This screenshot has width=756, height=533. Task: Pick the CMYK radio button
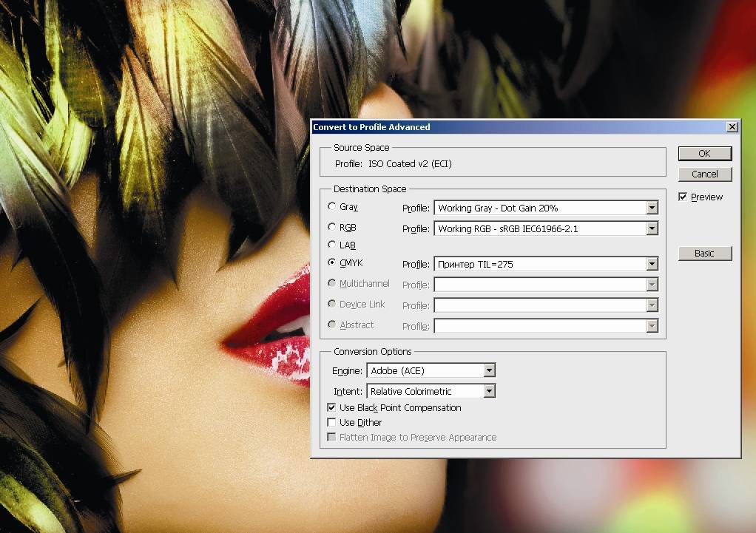click(x=332, y=263)
